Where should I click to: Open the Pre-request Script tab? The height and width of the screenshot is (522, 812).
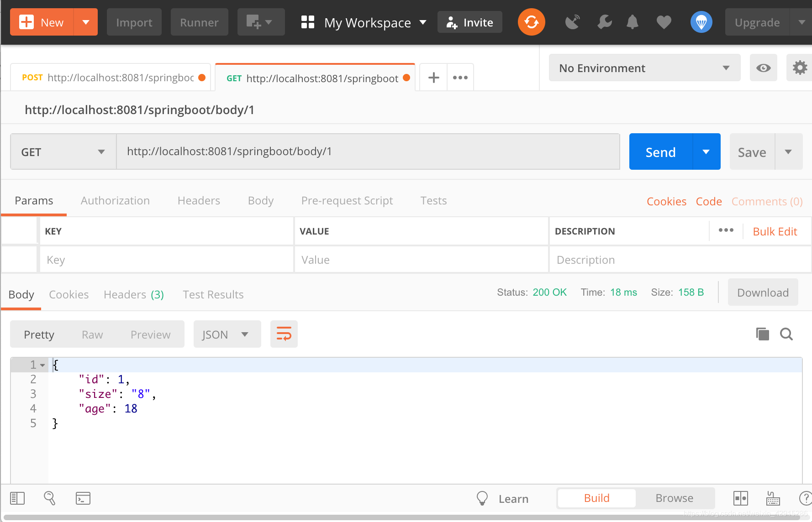[347, 201]
